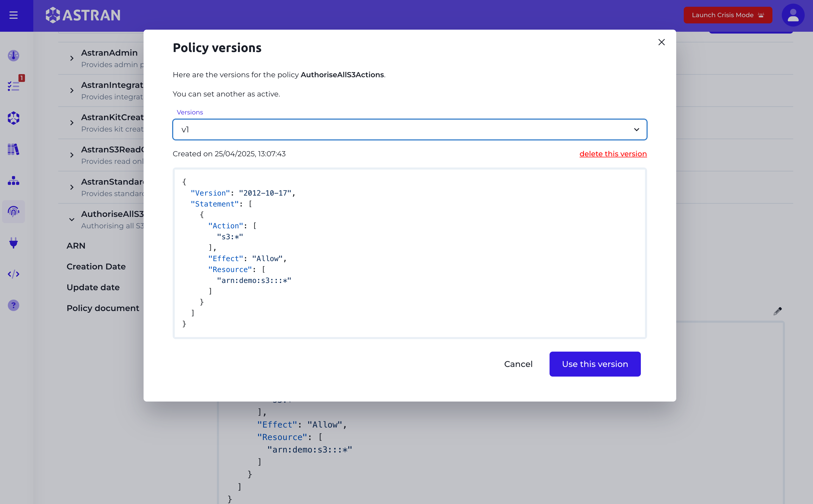This screenshot has width=813, height=504.
Task: Click the "Created on 25/04/2025, 13:07:43" text
Action: point(229,154)
